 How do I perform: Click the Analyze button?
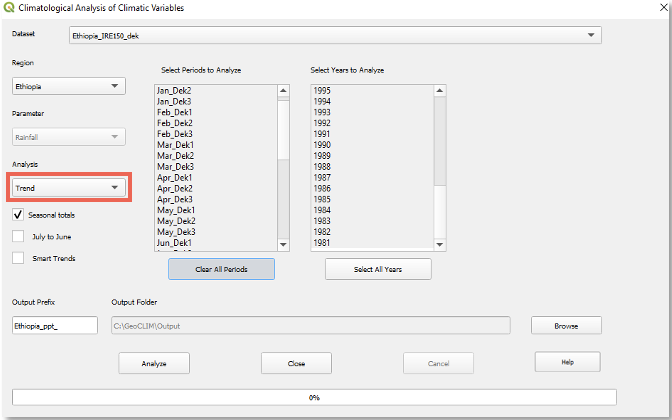point(154,363)
